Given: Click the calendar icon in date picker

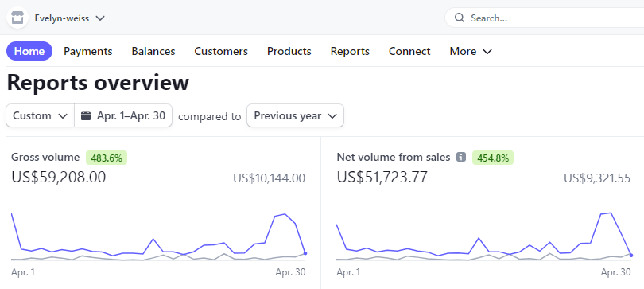Looking at the screenshot, I should pyautogui.click(x=85, y=115).
